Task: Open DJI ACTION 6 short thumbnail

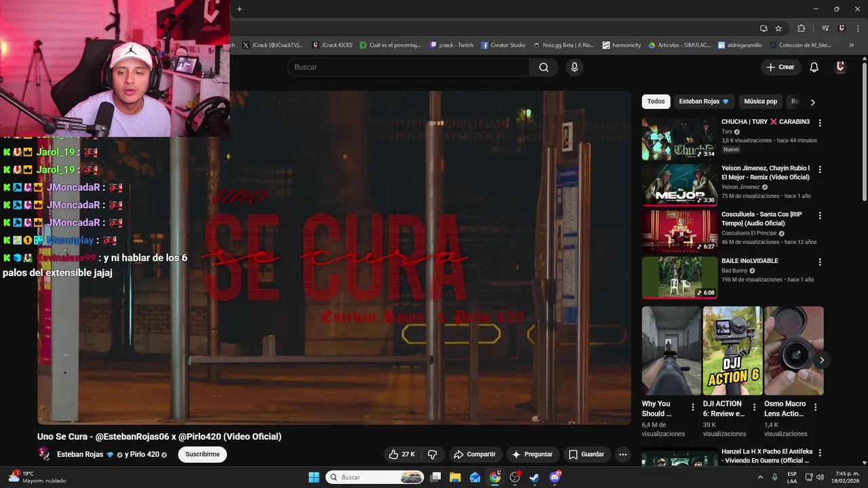Action: [x=732, y=350]
